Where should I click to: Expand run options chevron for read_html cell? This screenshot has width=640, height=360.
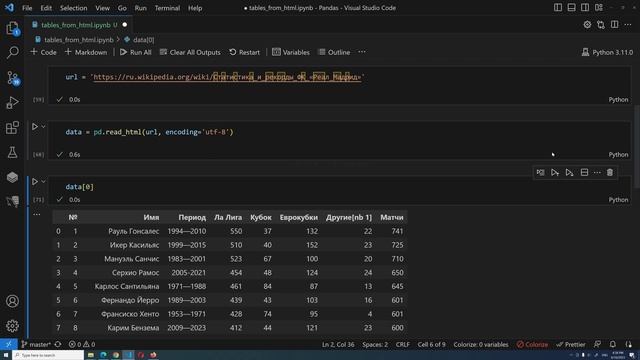[x=43, y=127]
